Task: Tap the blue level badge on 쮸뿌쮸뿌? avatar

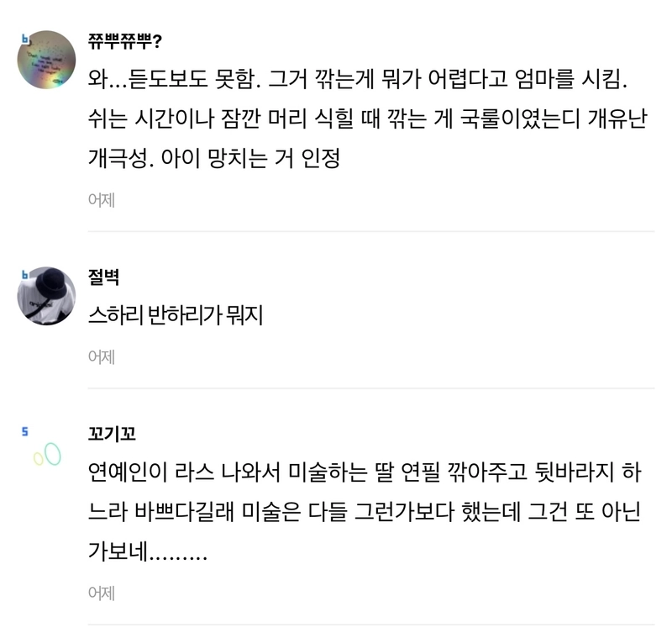Action: (25, 40)
